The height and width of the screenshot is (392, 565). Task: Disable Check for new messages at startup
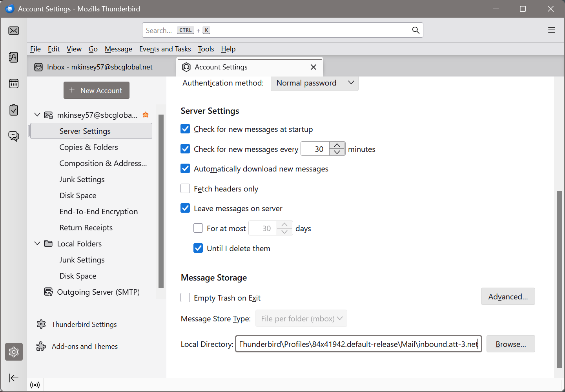click(x=185, y=129)
